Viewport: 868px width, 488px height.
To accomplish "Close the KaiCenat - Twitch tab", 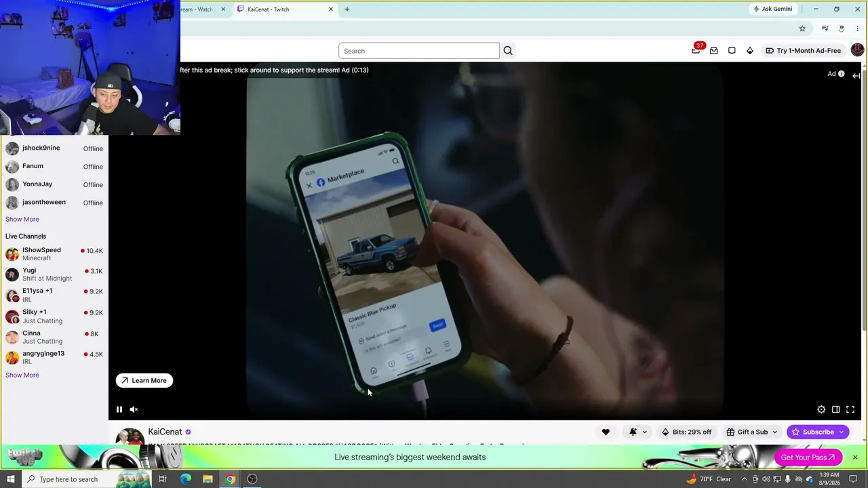I will coord(331,9).
